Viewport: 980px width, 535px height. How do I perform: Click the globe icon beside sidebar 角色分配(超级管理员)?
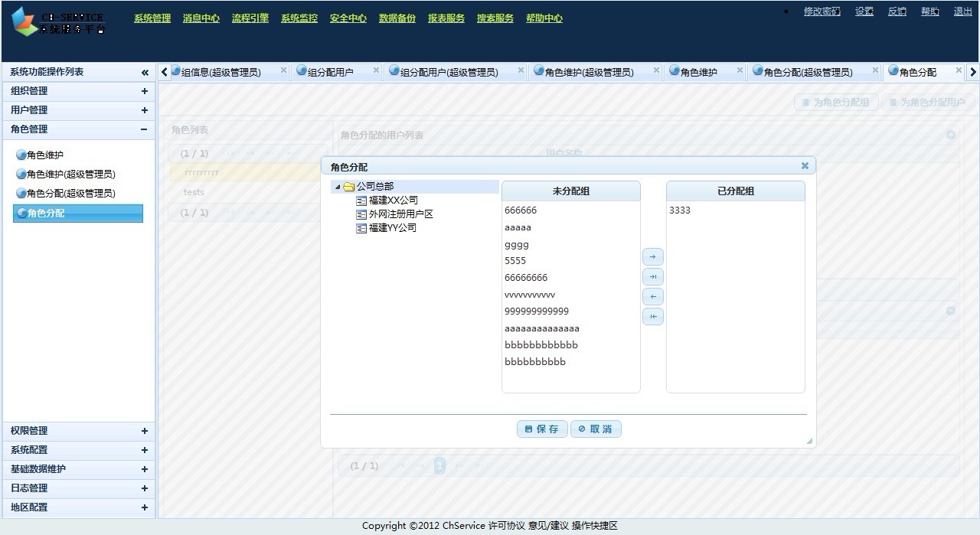pyautogui.click(x=21, y=193)
